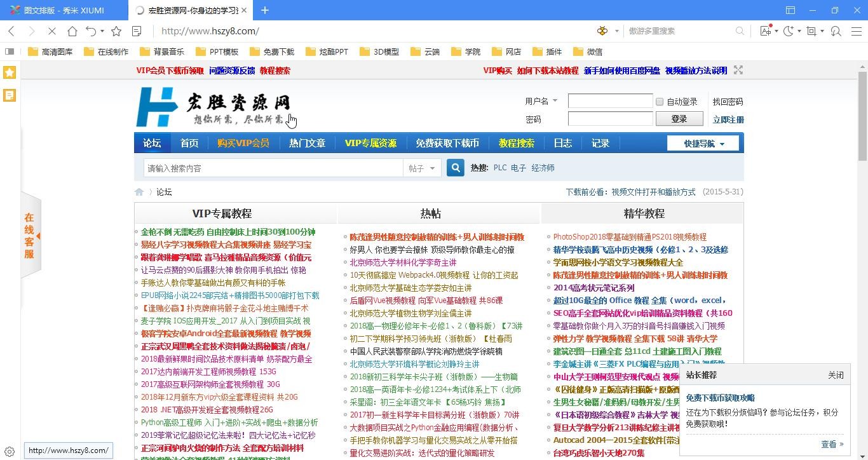Viewport: 868px width, 460px height.
Task: Bookmark this page with the star icon
Action: pyautogui.click(x=116, y=31)
